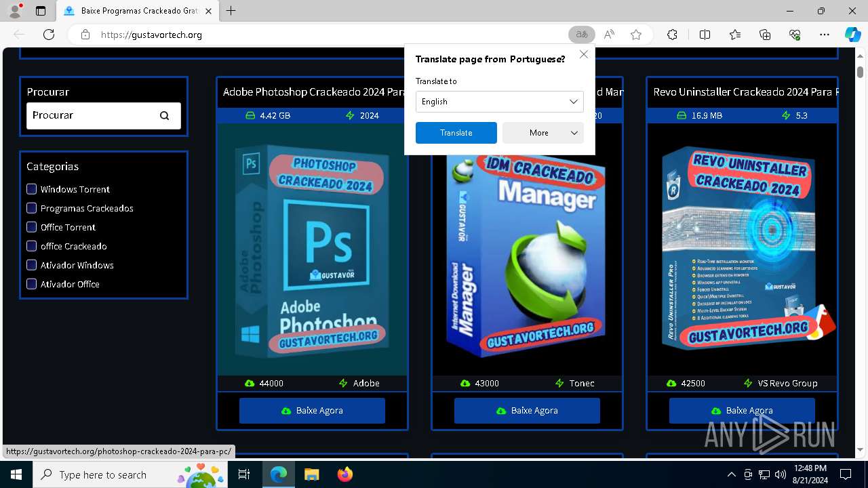
Task: Open Windows Start menu
Action: 16,474
